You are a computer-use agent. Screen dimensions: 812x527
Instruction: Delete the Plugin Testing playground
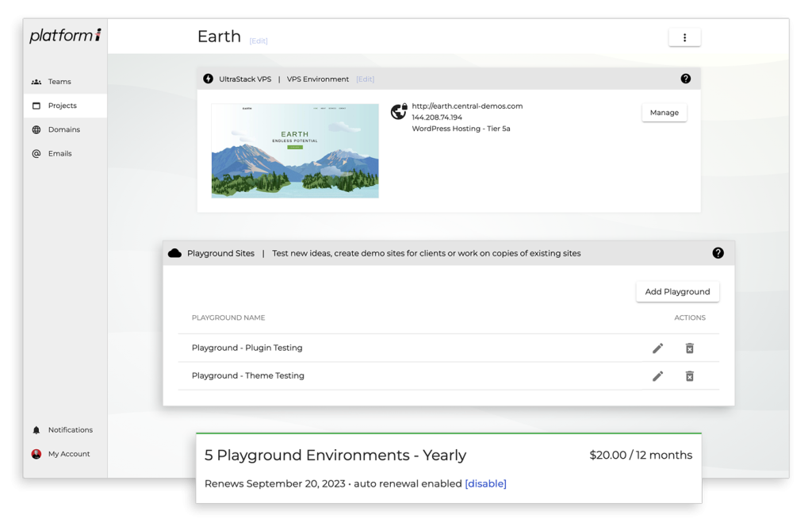689,348
